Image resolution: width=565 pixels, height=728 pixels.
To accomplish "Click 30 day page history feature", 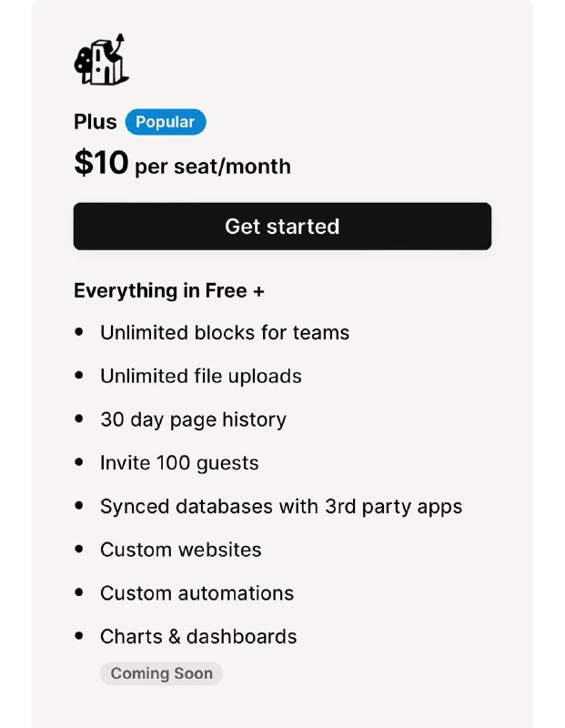I will (193, 420).
